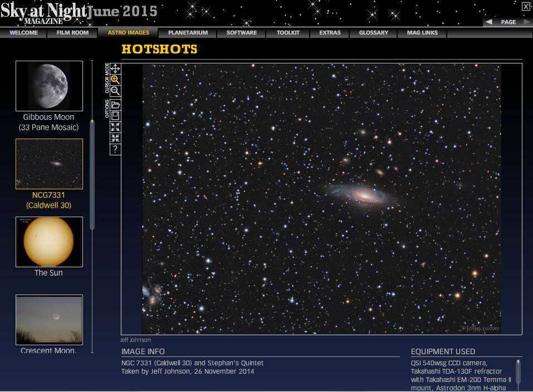Select the Gibbous Moon thumbnail
Screen dimensions: 533x392
[x=49, y=86]
